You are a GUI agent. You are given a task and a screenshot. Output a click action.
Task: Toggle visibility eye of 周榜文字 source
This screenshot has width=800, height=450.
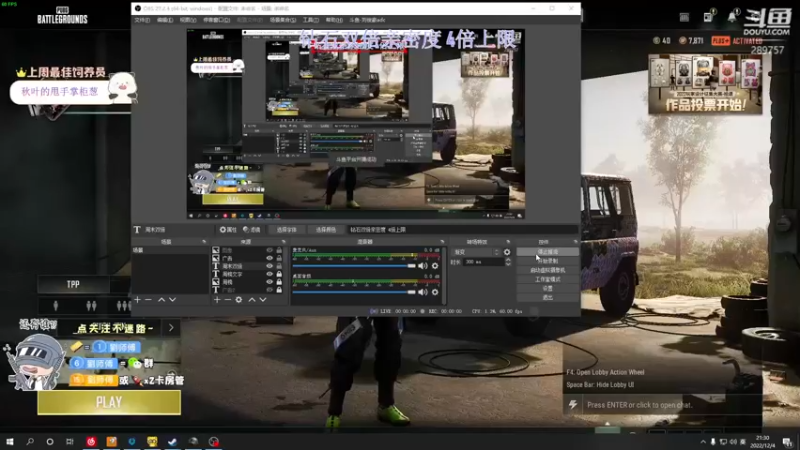[269, 274]
